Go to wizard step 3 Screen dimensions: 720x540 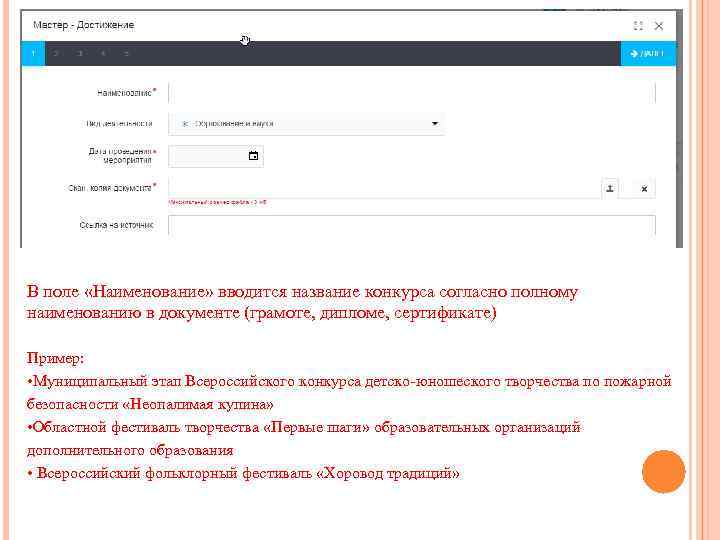pyautogui.click(x=80, y=54)
